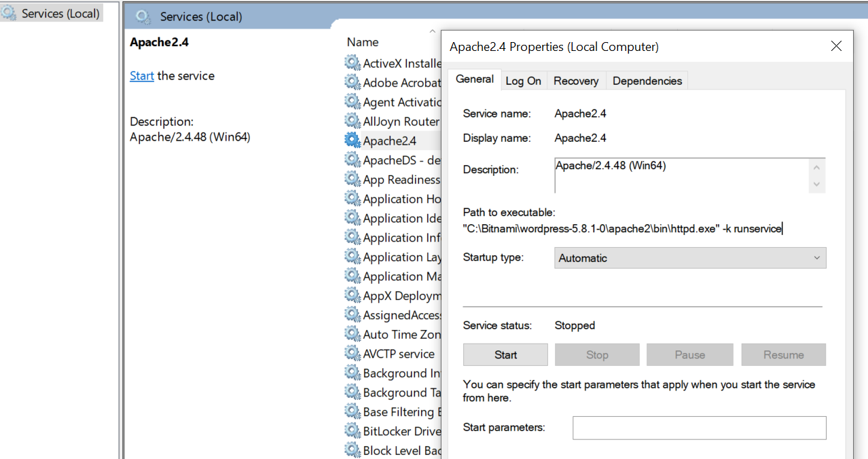The height and width of the screenshot is (459, 868).
Task: Click the ApacheDS service gear icon
Action: coord(352,160)
